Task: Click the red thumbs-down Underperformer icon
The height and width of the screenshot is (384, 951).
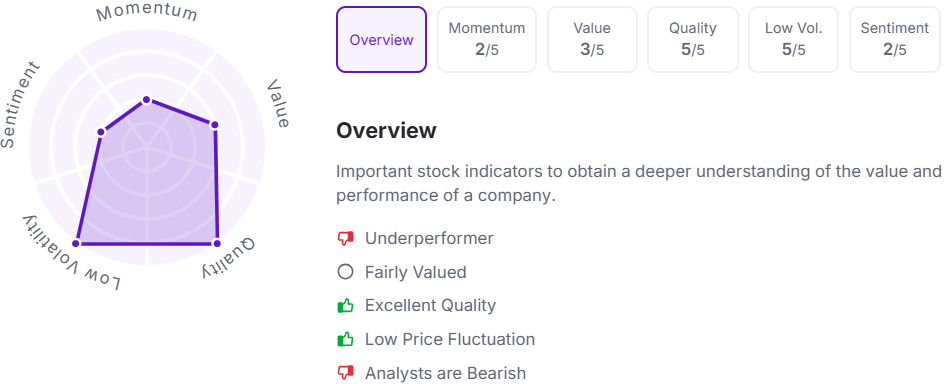Action: click(x=345, y=238)
